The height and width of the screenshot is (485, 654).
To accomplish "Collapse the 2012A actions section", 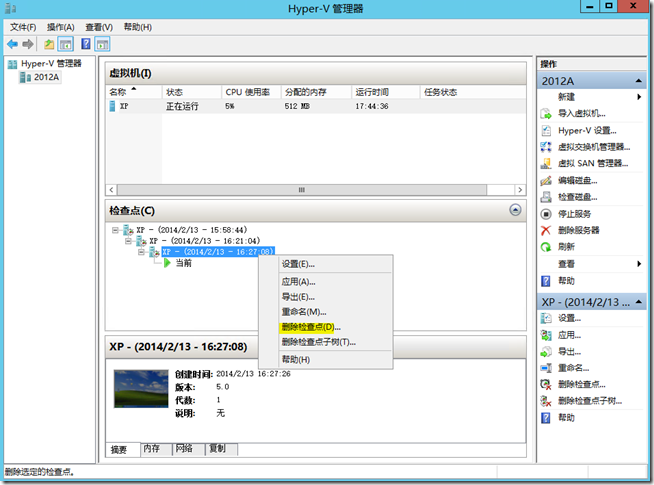I will click(639, 81).
